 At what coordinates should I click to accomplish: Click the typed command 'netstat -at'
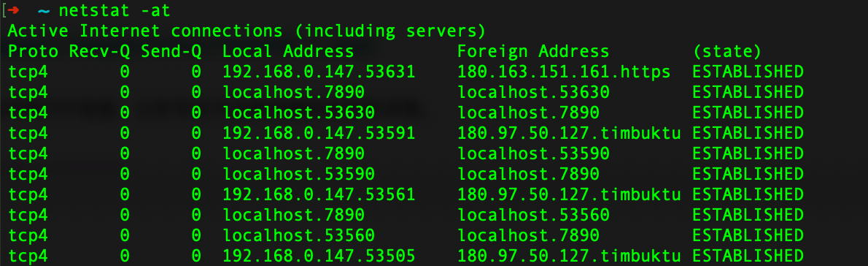pos(115,10)
